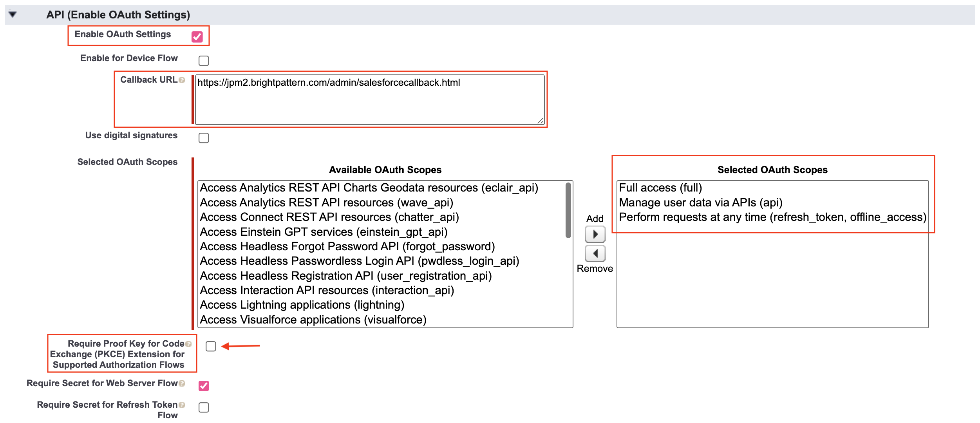
Task: Select Perform requests at any time scope
Action: click(x=772, y=217)
